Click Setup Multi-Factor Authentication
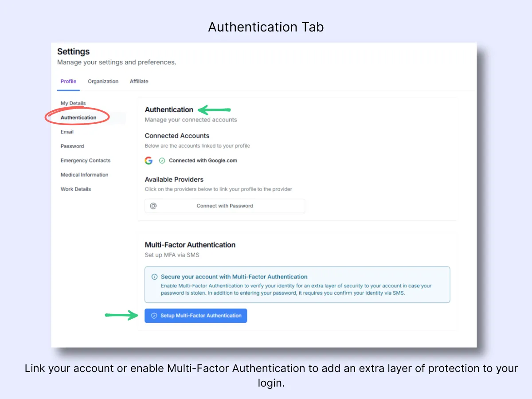The width and height of the screenshot is (532, 399). pyautogui.click(x=196, y=316)
